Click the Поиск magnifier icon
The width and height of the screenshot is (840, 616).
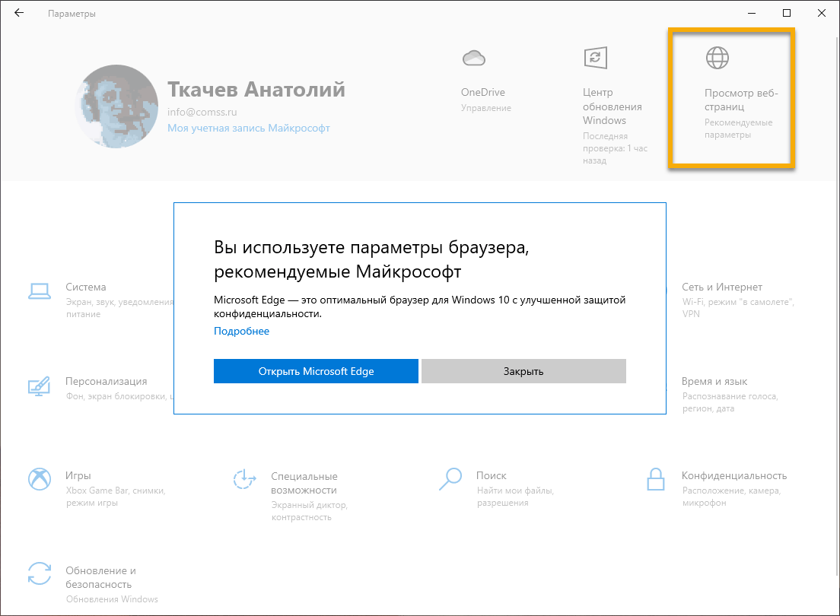pyautogui.click(x=450, y=479)
